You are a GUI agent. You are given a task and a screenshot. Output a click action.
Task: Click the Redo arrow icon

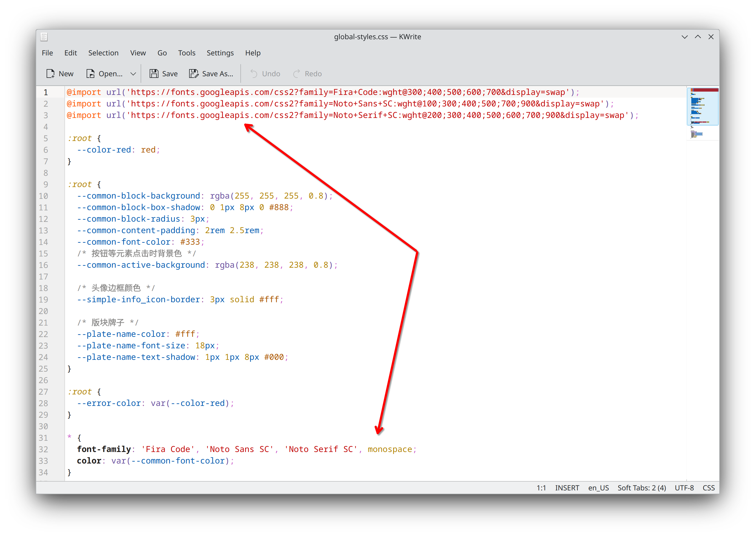point(296,74)
